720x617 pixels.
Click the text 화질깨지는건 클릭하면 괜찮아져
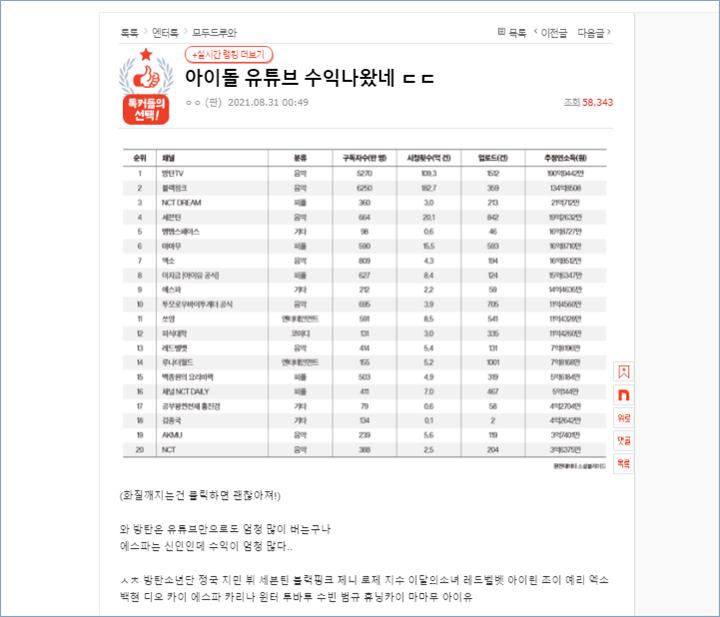200,496
